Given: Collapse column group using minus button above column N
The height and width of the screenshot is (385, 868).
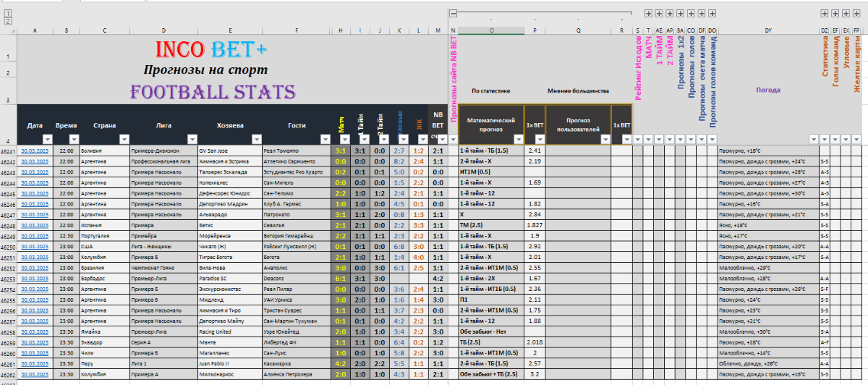Looking at the screenshot, I should coord(453,13).
